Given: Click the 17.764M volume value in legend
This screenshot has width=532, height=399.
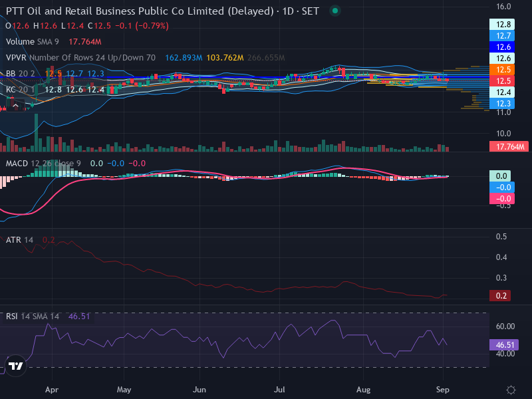Looking at the screenshot, I should click(x=85, y=42).
